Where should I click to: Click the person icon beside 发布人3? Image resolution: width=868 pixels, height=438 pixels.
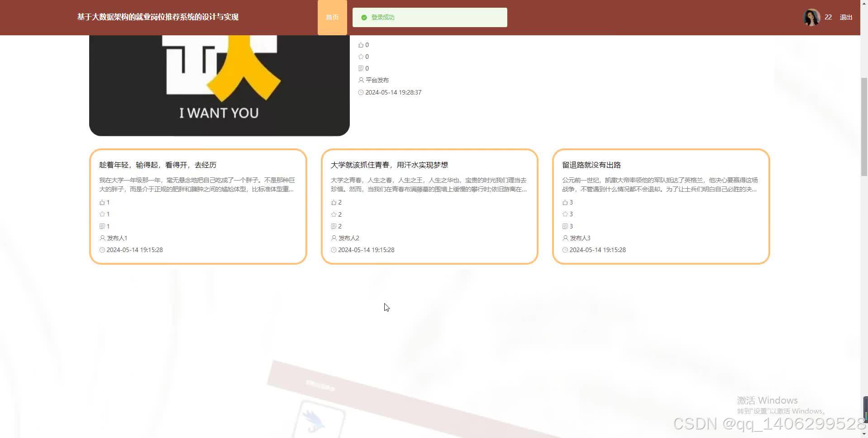565,238
